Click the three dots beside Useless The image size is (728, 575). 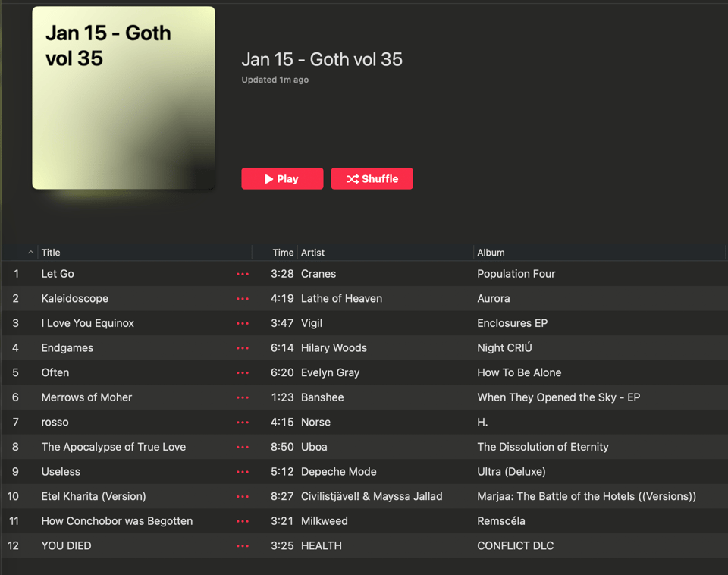tap(243, 472)
